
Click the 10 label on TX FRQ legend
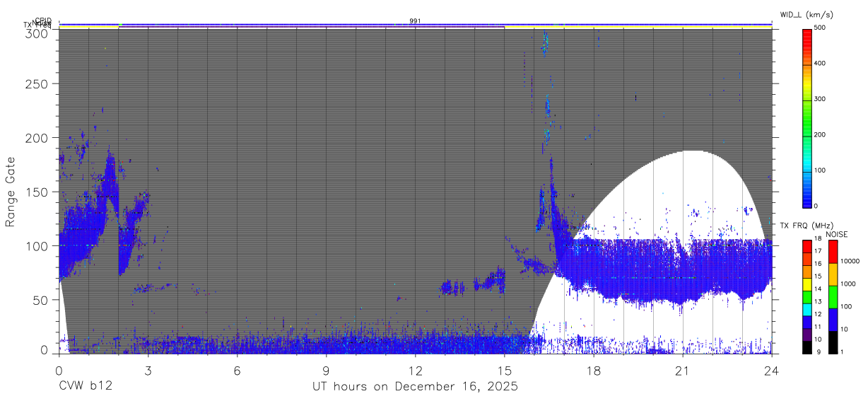pos(818,339)
